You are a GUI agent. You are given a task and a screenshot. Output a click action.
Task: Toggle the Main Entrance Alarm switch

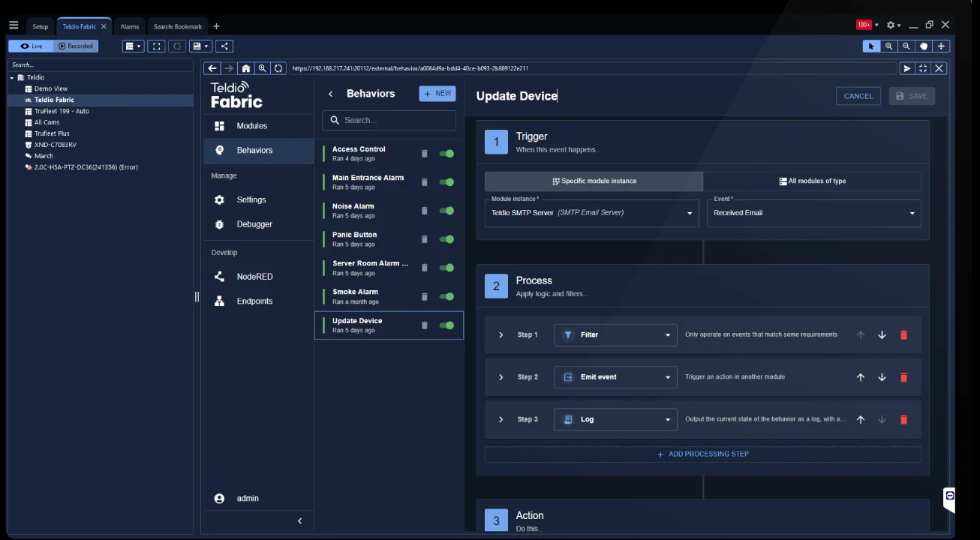pyautogui.click(x=446, y=182)
